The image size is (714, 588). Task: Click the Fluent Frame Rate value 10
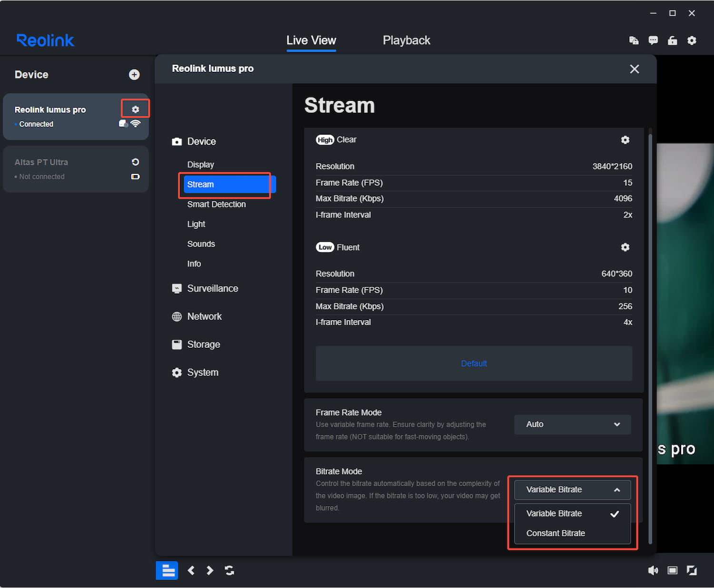[x=628, y=290]
